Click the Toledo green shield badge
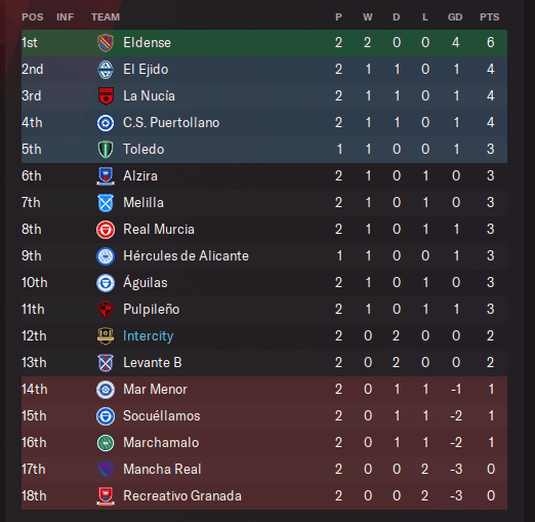Viewport: 535px width, 522px height. point(105,149)
